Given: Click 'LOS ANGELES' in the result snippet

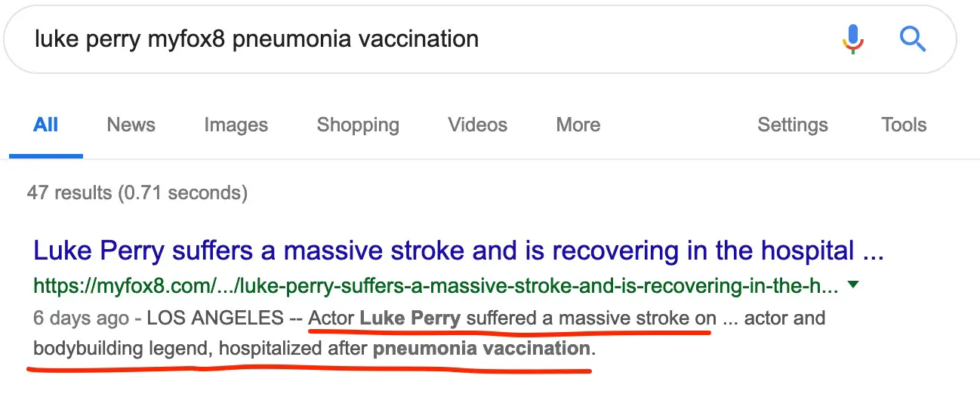Looking at the screenshot, I should pos(215,318).
